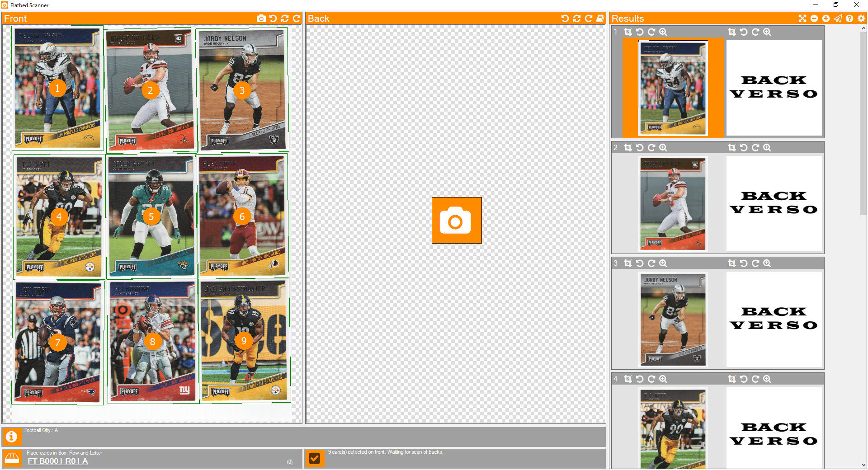Click the fit-to-view arrows icon in Results header

(802, 19)
